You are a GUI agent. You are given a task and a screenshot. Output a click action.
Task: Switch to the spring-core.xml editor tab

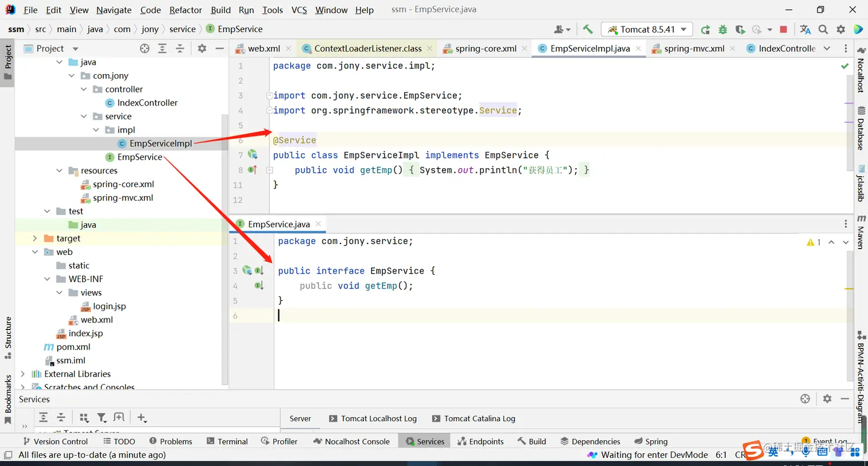coord(485,49)
